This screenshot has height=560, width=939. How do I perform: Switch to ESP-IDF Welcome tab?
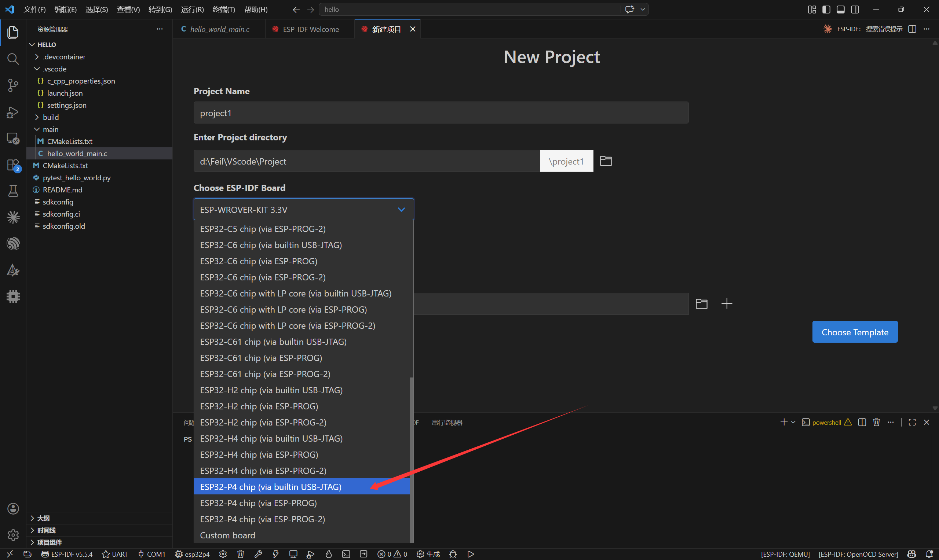click(310, 29)
